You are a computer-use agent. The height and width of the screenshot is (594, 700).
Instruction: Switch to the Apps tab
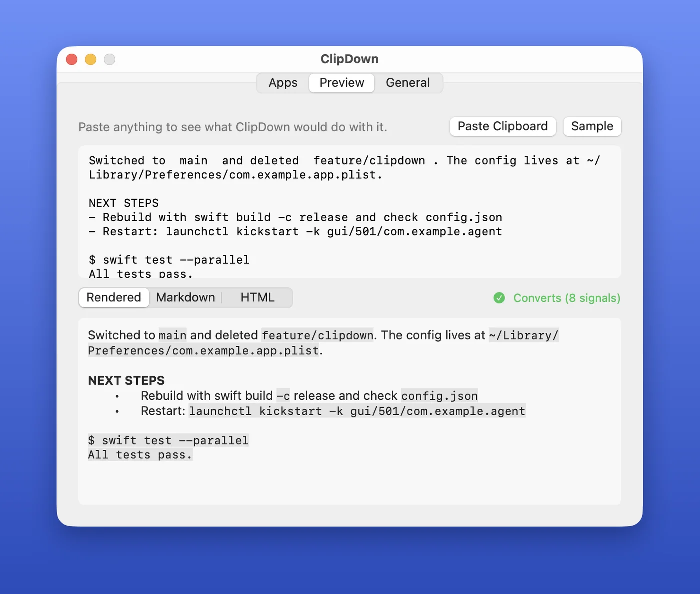pyautogui.click(x=283, y=83)
